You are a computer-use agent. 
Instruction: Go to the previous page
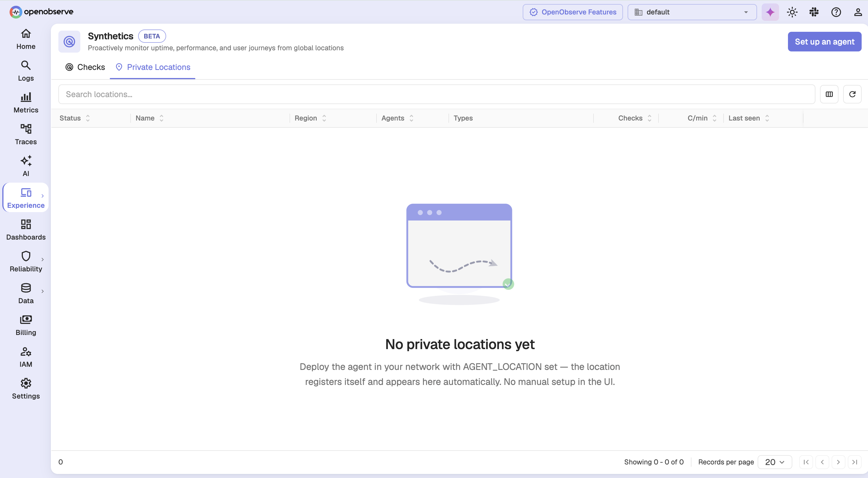click(x=822, y=462)
